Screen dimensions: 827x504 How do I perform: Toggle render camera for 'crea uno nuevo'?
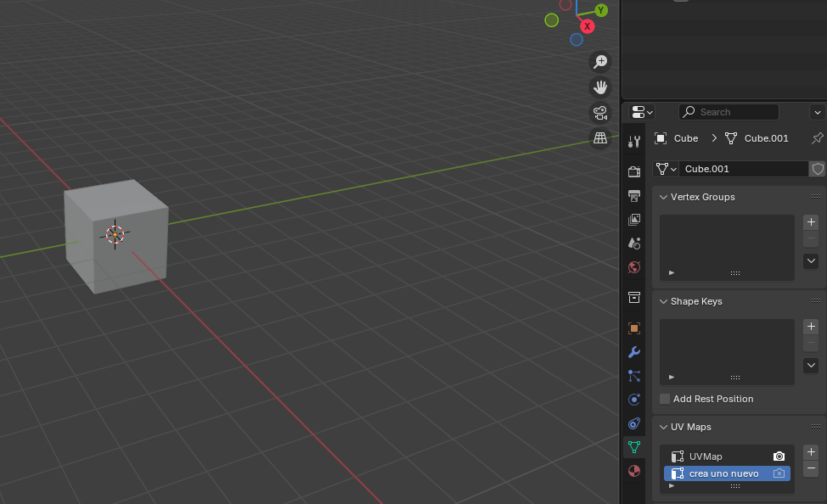click(x=779, y=473)
